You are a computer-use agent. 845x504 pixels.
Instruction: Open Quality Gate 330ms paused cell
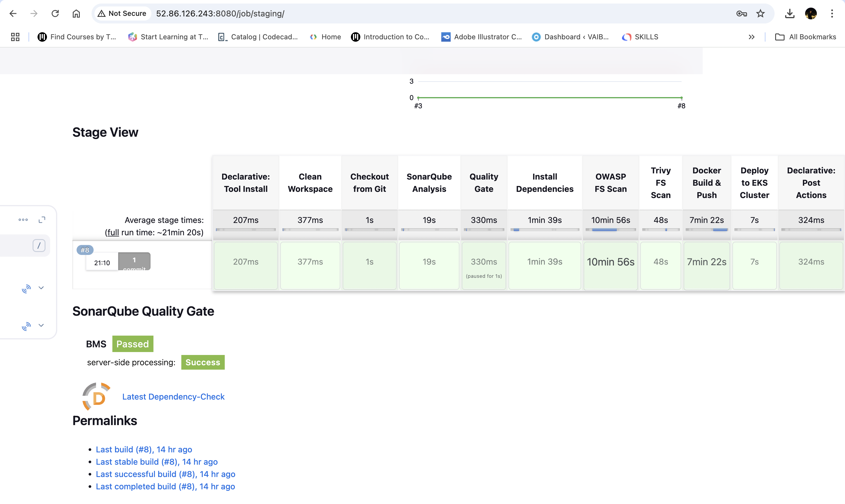(x=484, y=265)
